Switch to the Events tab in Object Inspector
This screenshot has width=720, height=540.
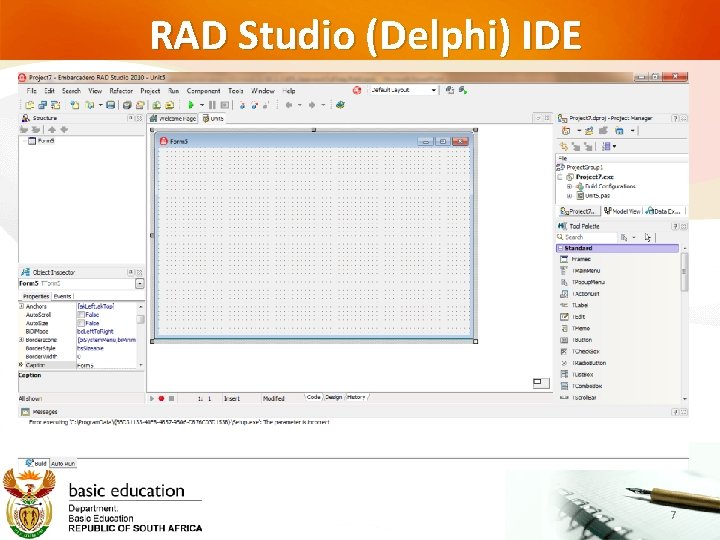(x=62, y=296)
